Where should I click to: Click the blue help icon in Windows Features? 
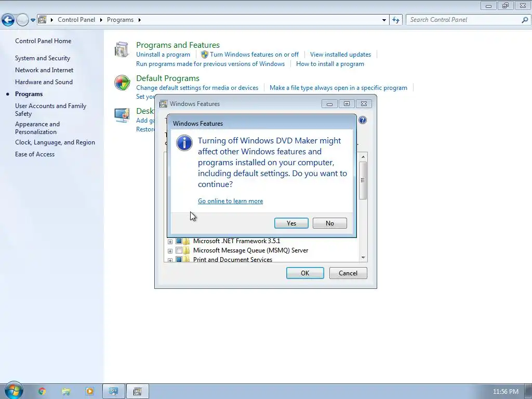tap(362, 120)
